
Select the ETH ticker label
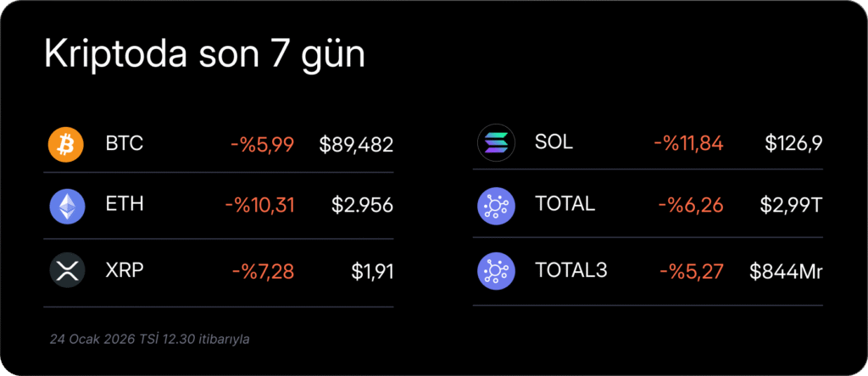[x=125, y=204]
